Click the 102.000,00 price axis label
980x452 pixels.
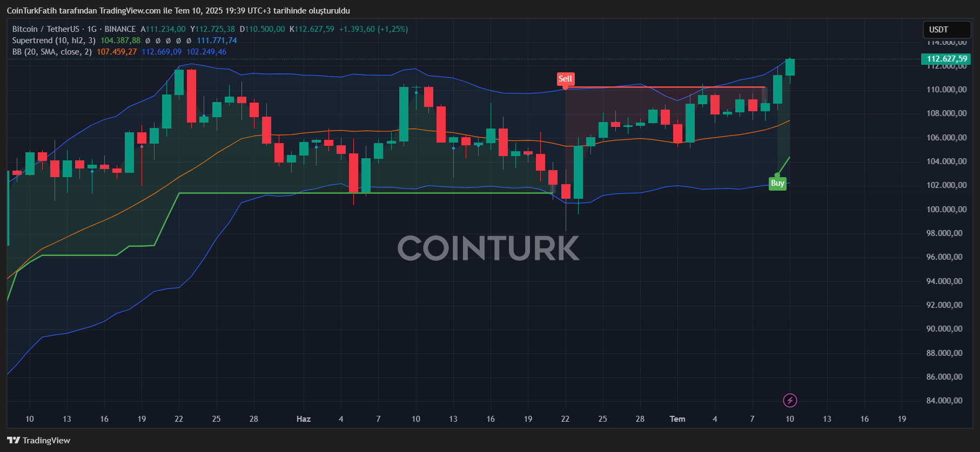click(x=947, y=185)
